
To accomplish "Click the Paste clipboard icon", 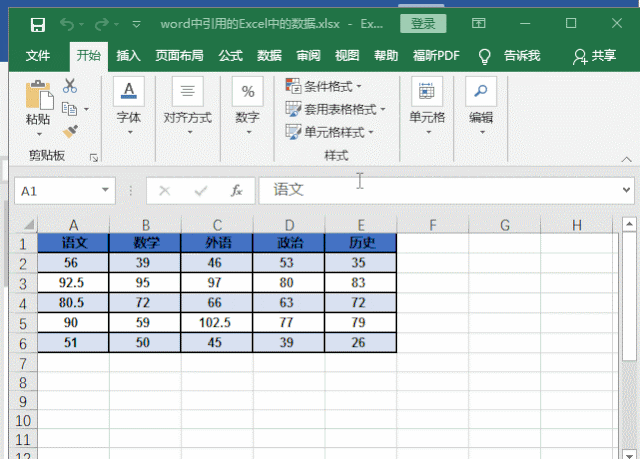I will (38, 98).
